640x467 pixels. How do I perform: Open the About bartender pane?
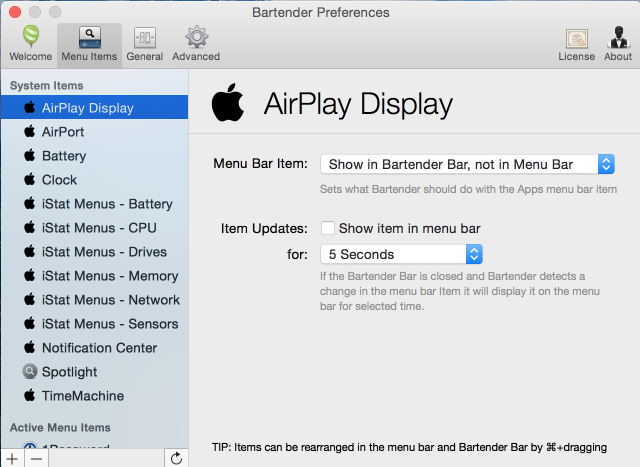618,44
